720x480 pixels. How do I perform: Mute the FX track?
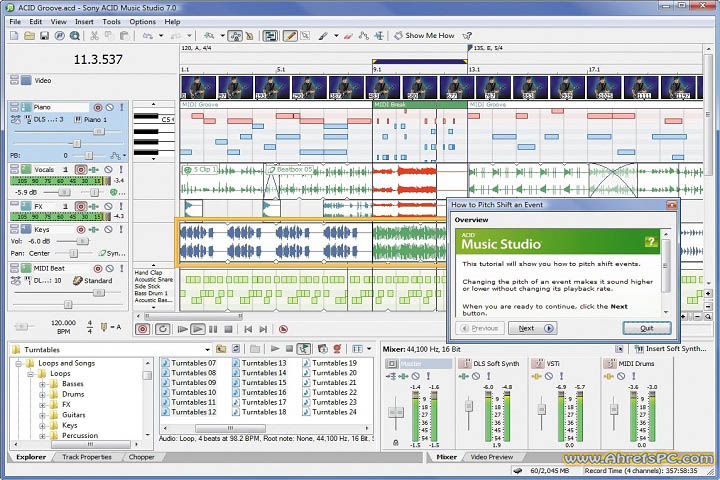(x=108, y=206)
